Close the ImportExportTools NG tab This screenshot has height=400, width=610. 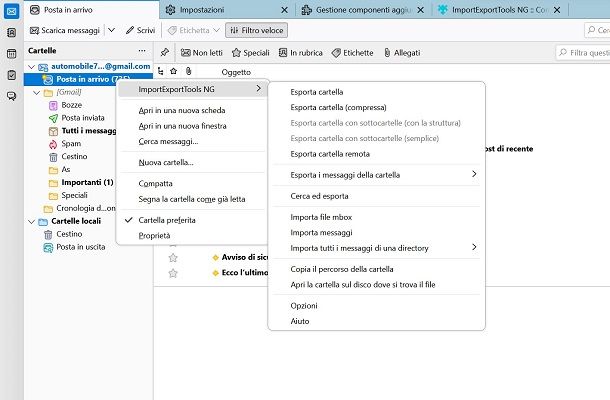coord(557,10)
